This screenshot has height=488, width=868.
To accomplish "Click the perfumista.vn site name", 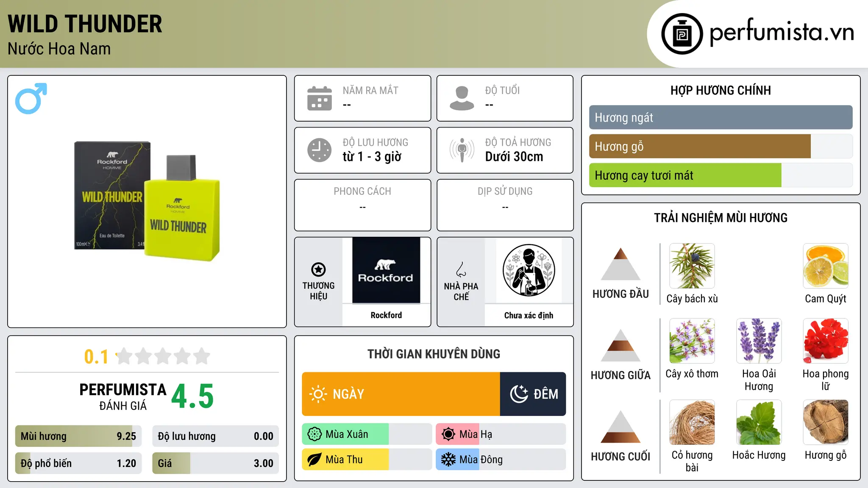I will tap(782, 32).
